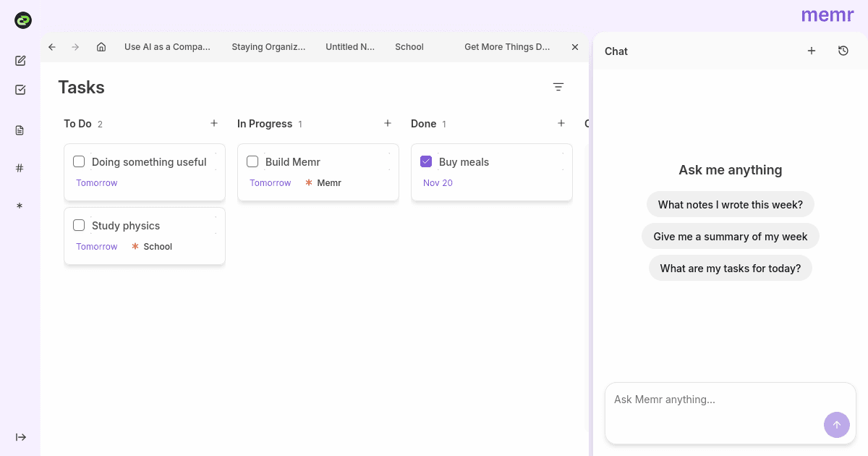Click the new note icon in sidebar

pos(20,61)
